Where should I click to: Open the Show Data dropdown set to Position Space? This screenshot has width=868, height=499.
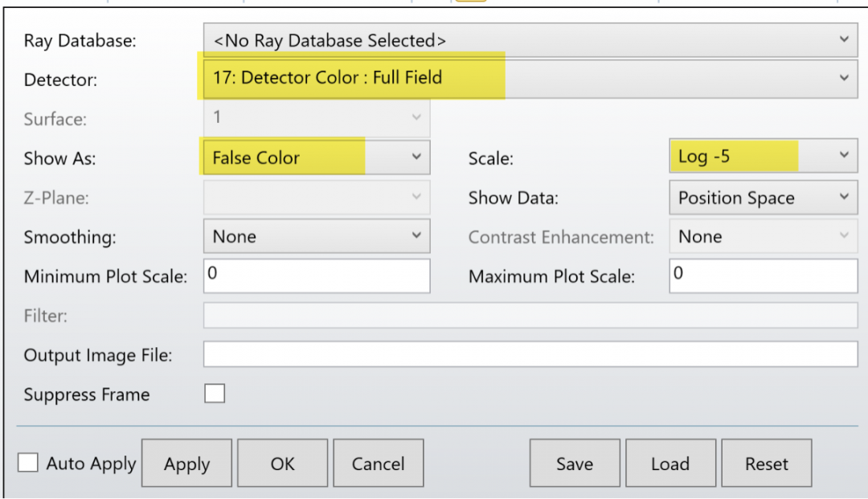[764, 198]
